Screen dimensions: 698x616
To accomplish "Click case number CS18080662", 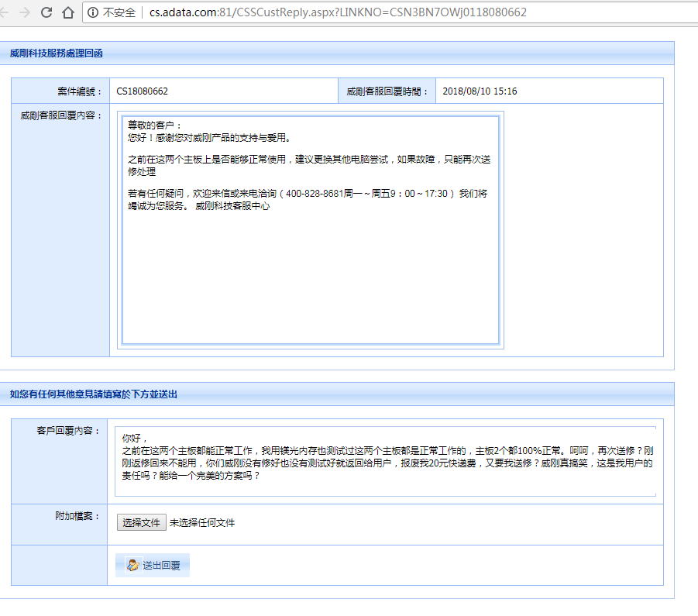I will [x=142, y=91].
